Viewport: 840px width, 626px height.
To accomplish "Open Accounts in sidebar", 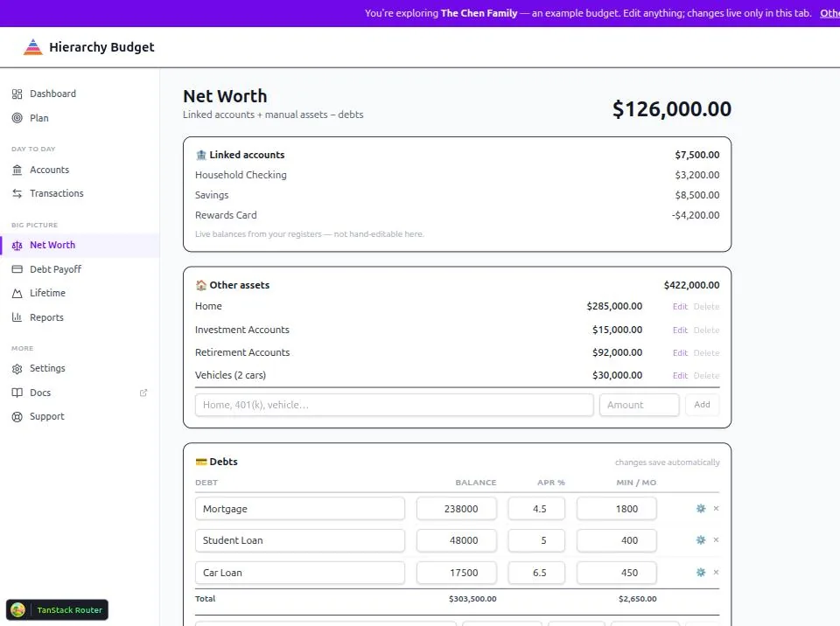I will (x=49, y=170).
